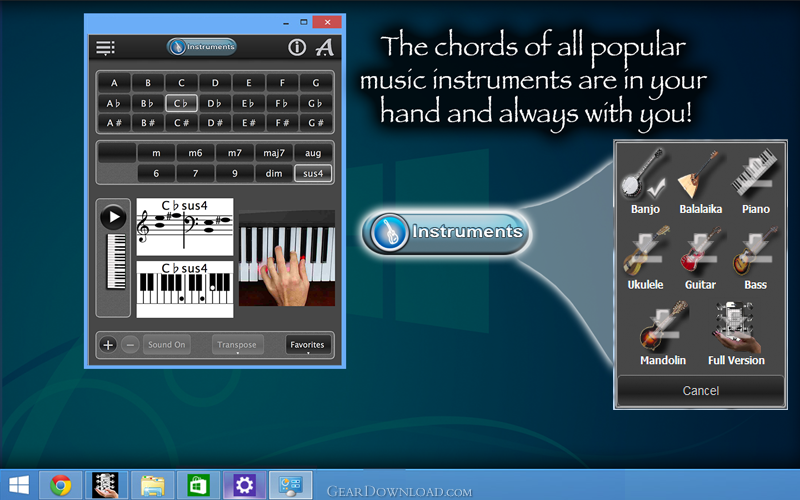Select the Mandolin instrument
The height and width of the screenshot is (500, 800).
click(663, 334)
